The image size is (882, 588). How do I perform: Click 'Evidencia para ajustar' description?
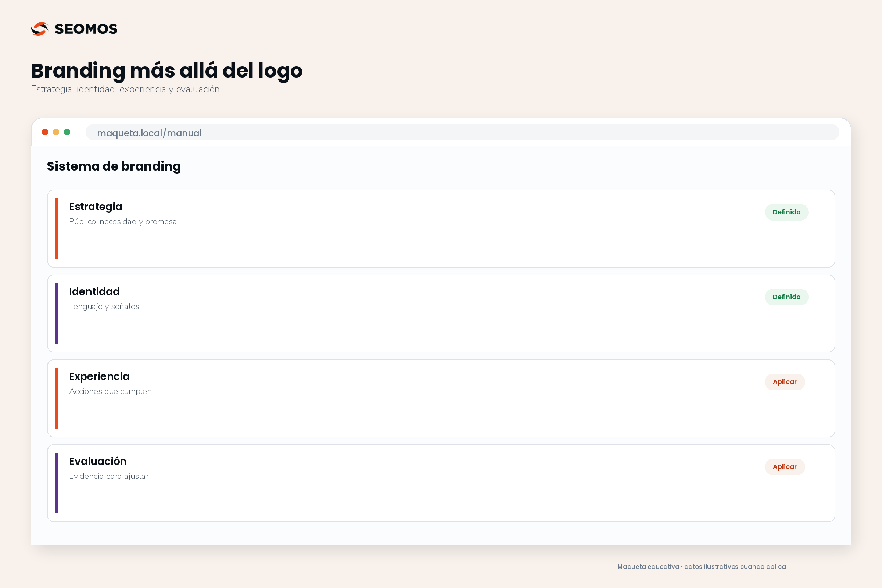(x=109, y=476)
